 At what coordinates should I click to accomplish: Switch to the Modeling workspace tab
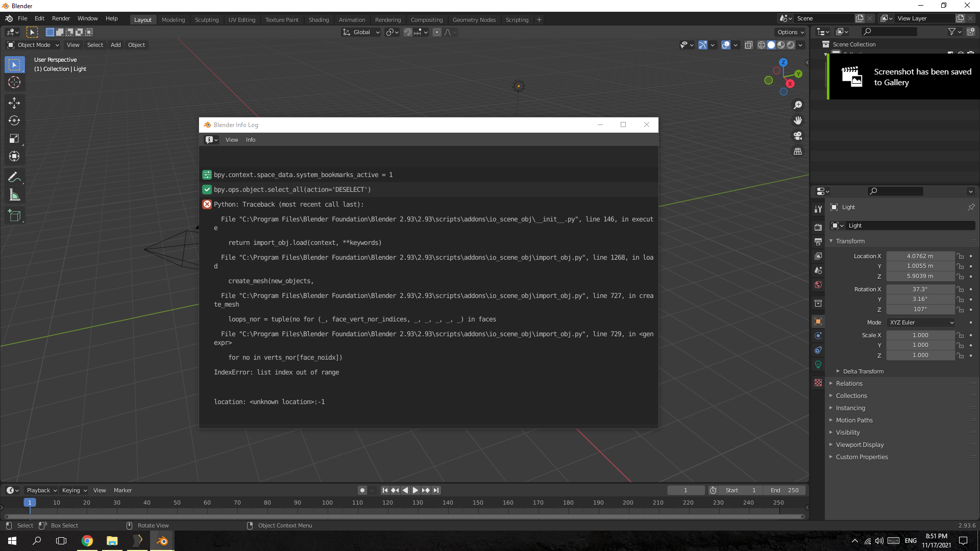coord(173,20)
